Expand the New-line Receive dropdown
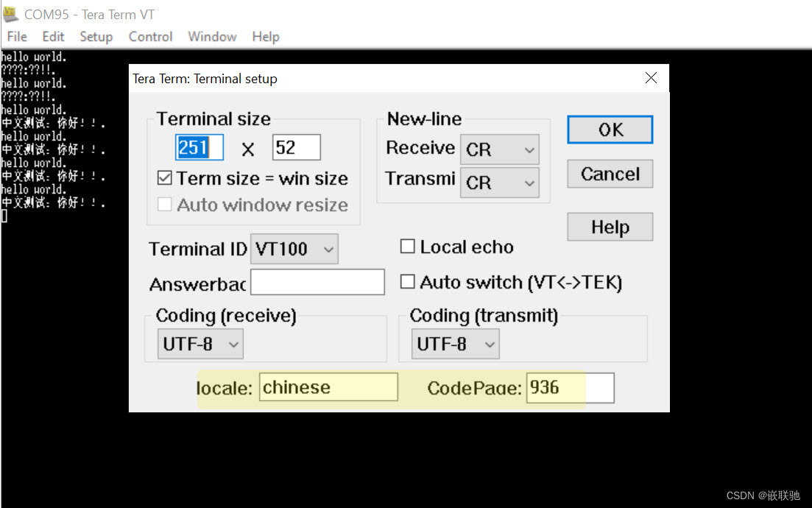This screenshot has width=812, height=508. click(x=500, y=149)
